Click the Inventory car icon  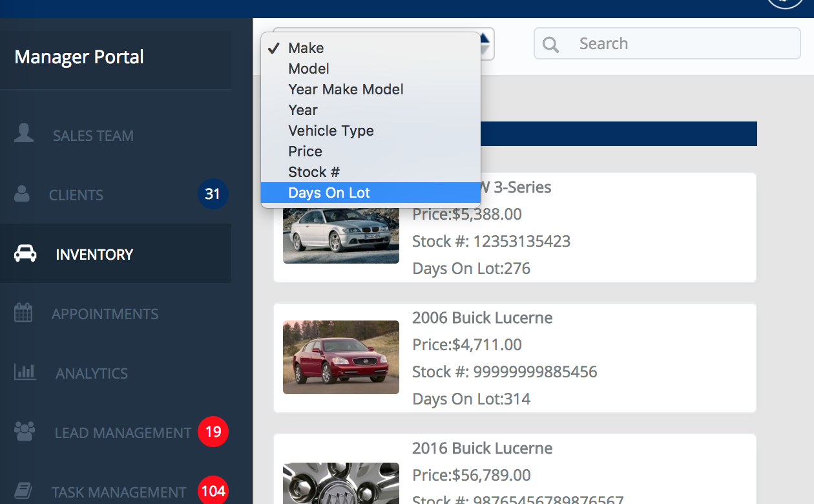25,253
